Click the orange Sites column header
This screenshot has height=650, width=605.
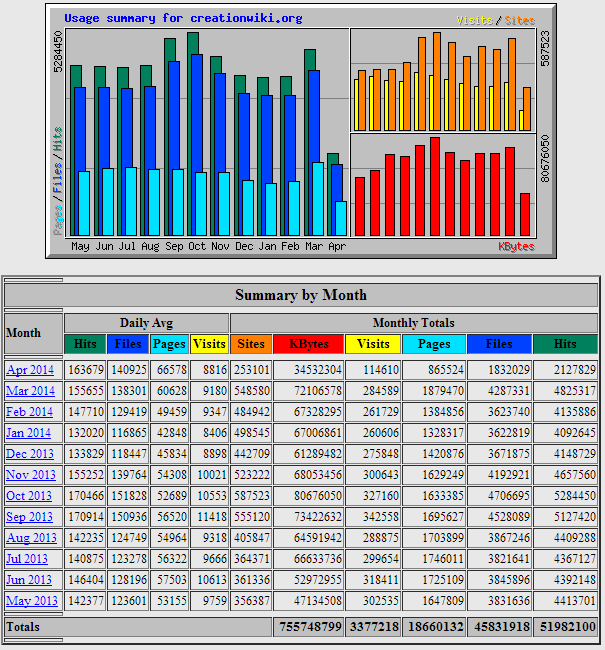click(x=250, y=344)
